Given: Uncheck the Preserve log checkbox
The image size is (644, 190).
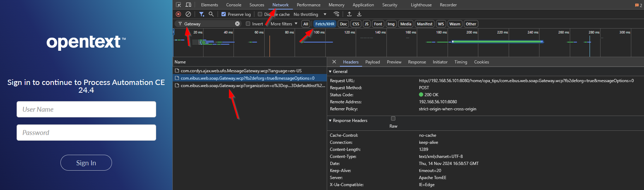Looking at the screenshot, I should 224,14.
